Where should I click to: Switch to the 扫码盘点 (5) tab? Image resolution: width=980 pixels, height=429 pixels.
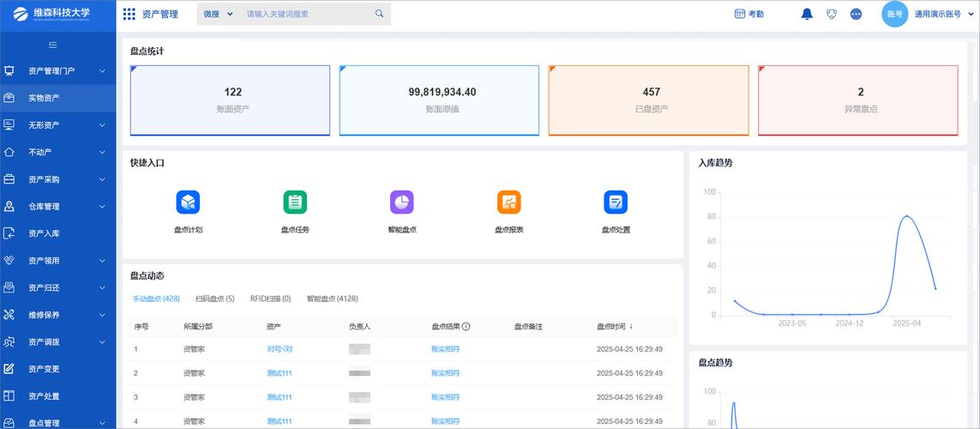tap(215, 299)
